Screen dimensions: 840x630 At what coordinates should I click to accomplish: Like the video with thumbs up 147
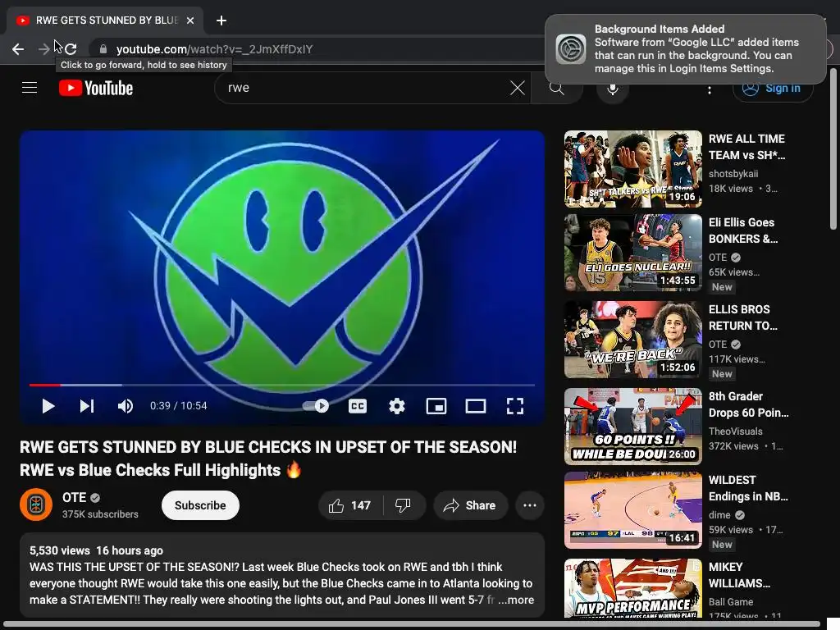350,505
